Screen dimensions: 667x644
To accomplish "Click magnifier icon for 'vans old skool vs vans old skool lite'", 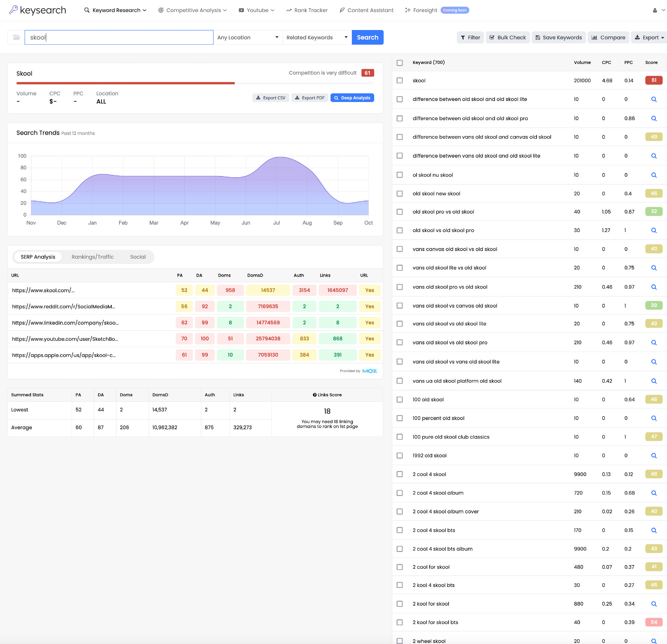I will [x=654, y=362].
